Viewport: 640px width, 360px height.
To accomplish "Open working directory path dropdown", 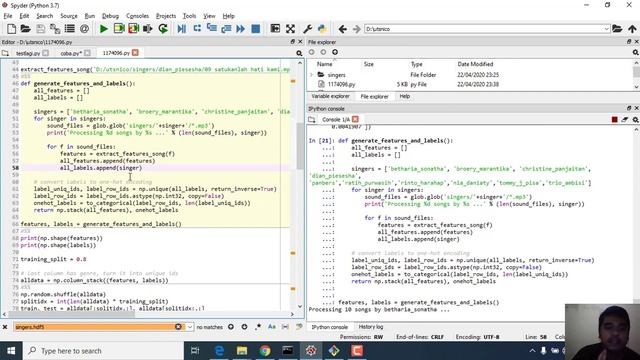I will (x=606, y=29).
